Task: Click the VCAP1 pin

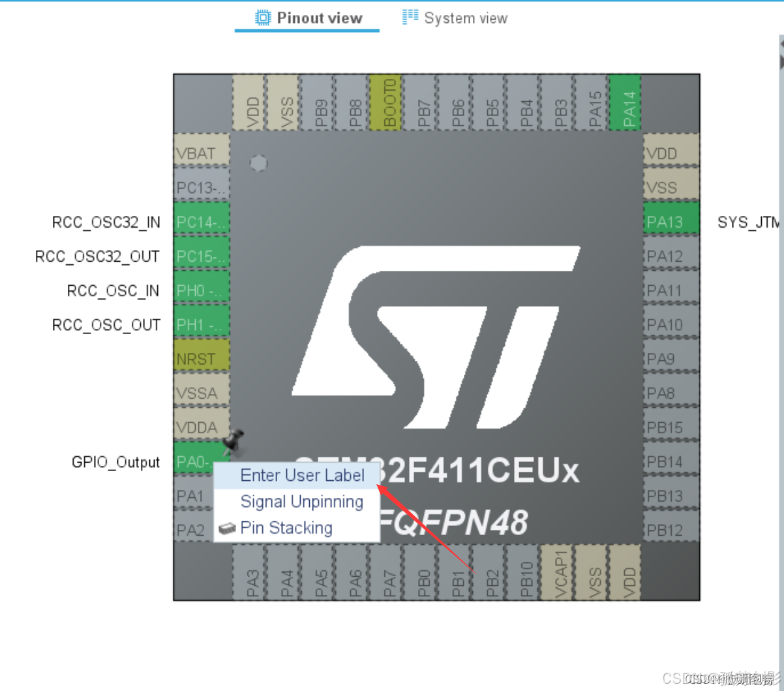Action: [x=557, y=572]
